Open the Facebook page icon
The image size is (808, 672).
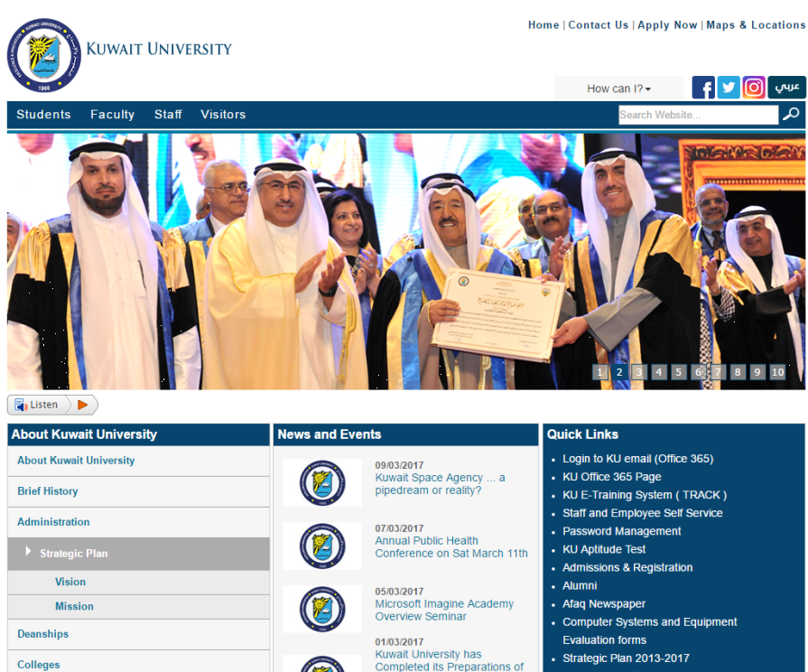[x=703, y=87]
